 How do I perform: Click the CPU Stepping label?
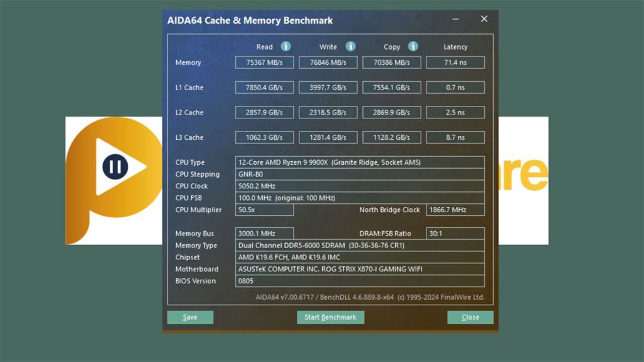coord(197,174)
